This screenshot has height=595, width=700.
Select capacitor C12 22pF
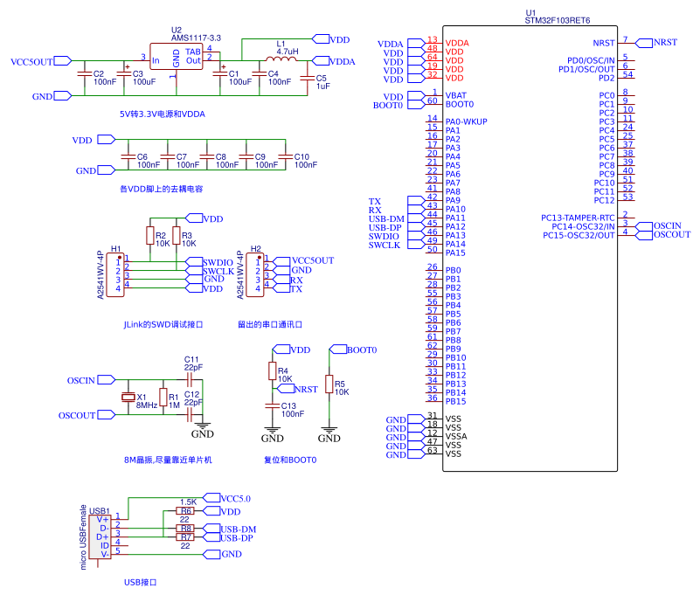pyautogui.click(x=190, y=415)
